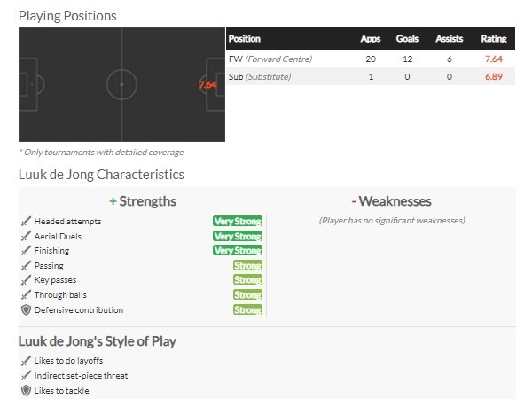Click the Strong badge for Defensive contribution
The image size is (532, 399).
(x=247, y=309)
